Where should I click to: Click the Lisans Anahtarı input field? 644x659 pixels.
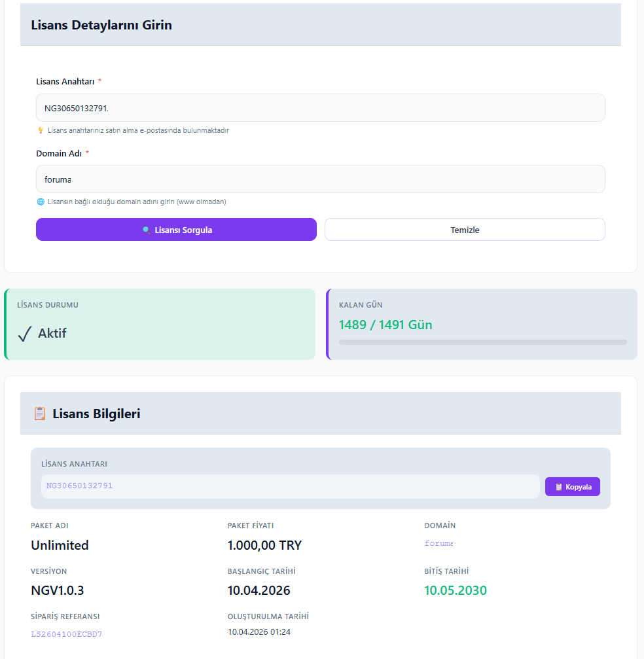(x=320, y=108)
